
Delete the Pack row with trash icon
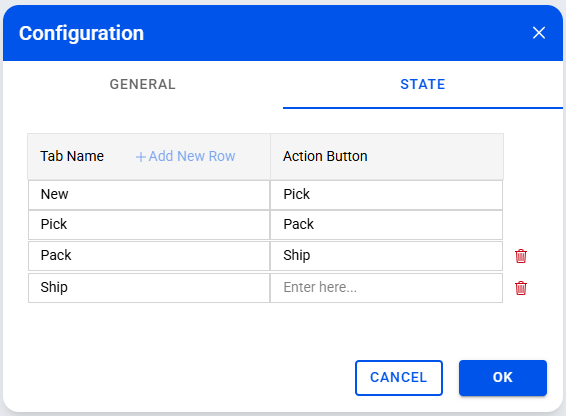521,256
